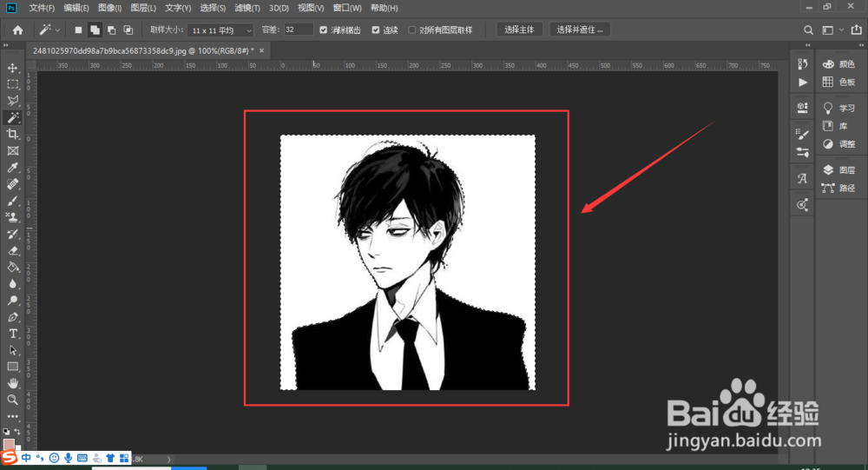Select the Paint Bucket tool
The image size is (868, 470).
(13, 268)
